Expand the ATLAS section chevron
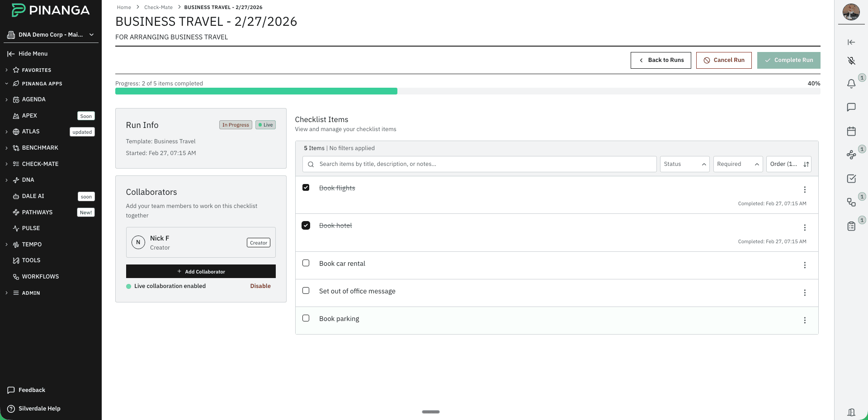Viewport: 868px width, 420px height. [6, 131]
